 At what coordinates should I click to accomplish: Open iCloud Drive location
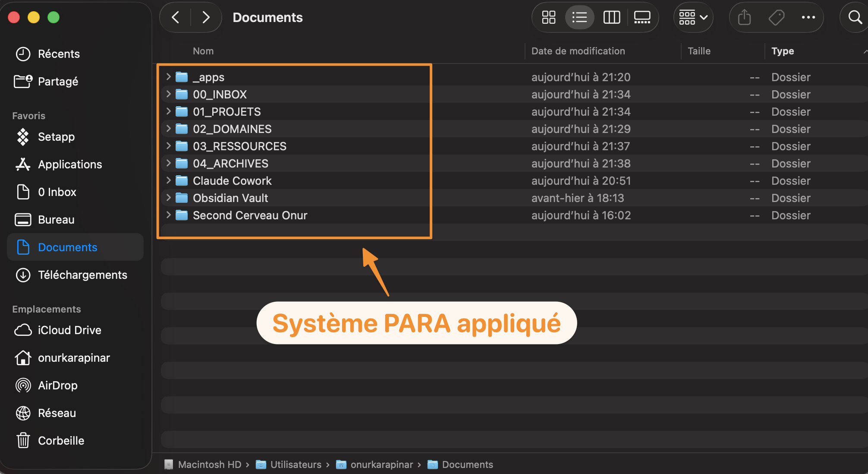pyautogui.click(x=75, y=330)
